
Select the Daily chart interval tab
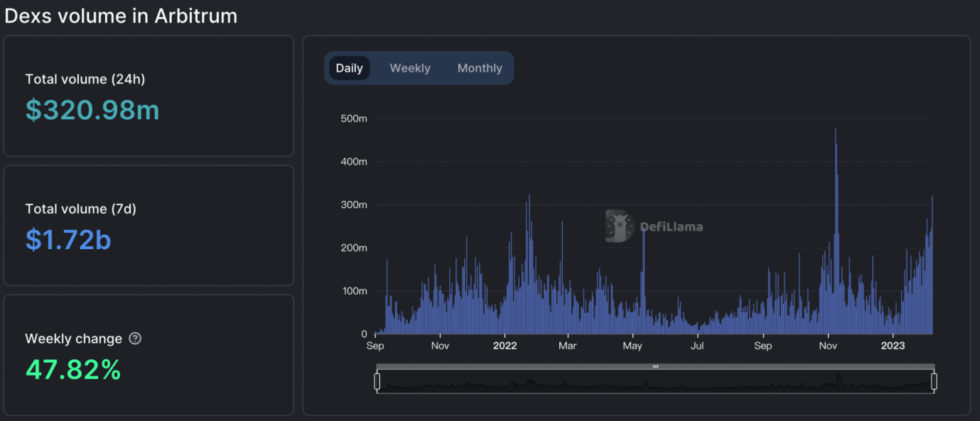tap(349, 68)
